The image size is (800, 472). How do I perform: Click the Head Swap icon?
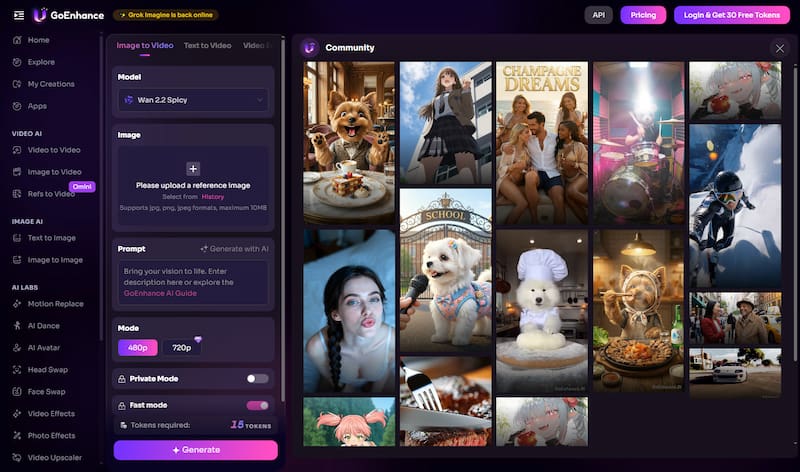coord(17,369)
